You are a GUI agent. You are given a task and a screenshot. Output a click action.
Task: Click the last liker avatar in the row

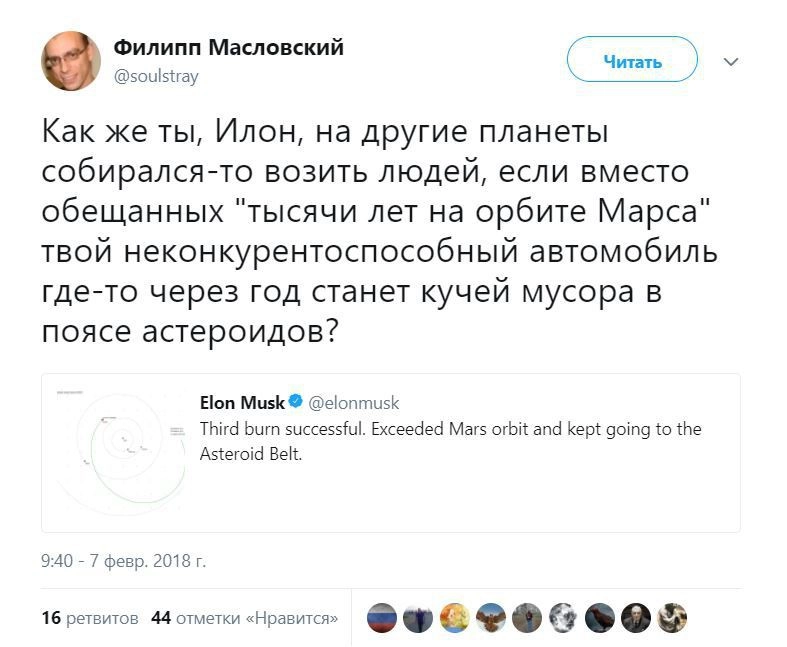672,618
